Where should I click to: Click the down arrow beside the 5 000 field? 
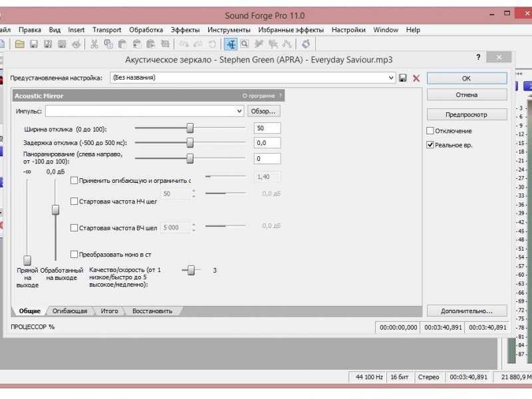click(x=194, y=230)
